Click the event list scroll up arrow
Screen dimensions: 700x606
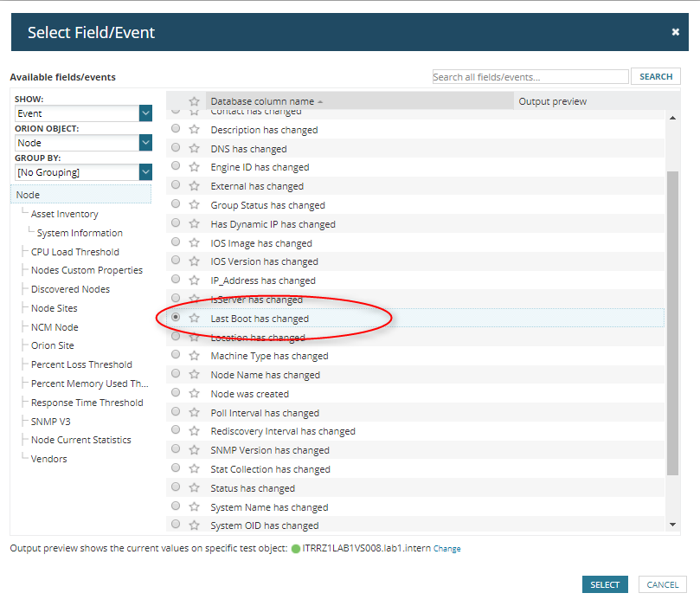click(672, 118)
